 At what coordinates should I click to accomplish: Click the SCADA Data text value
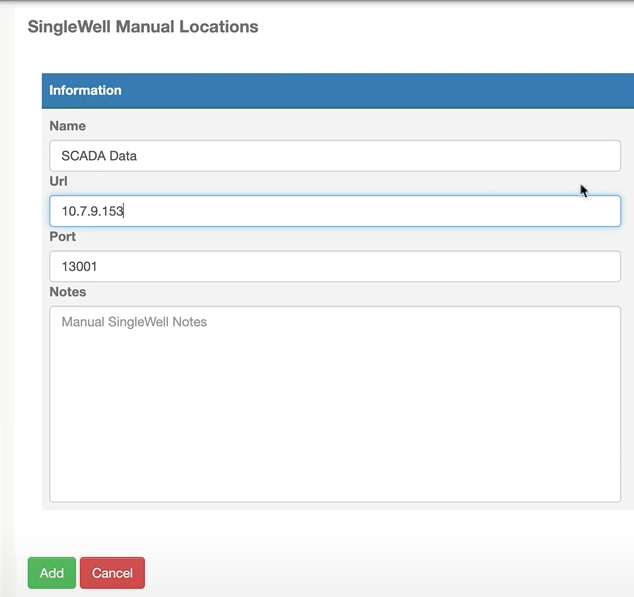coord(99,156)
